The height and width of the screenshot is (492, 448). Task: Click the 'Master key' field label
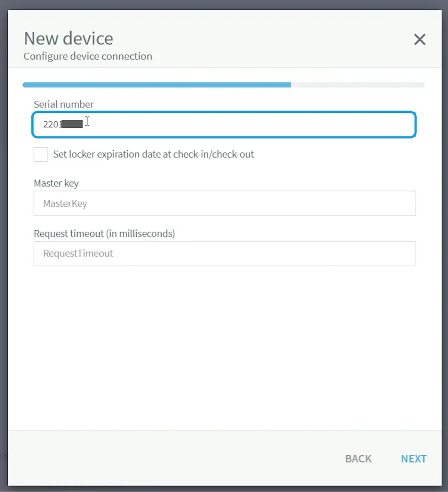click(x=56, y=183)
